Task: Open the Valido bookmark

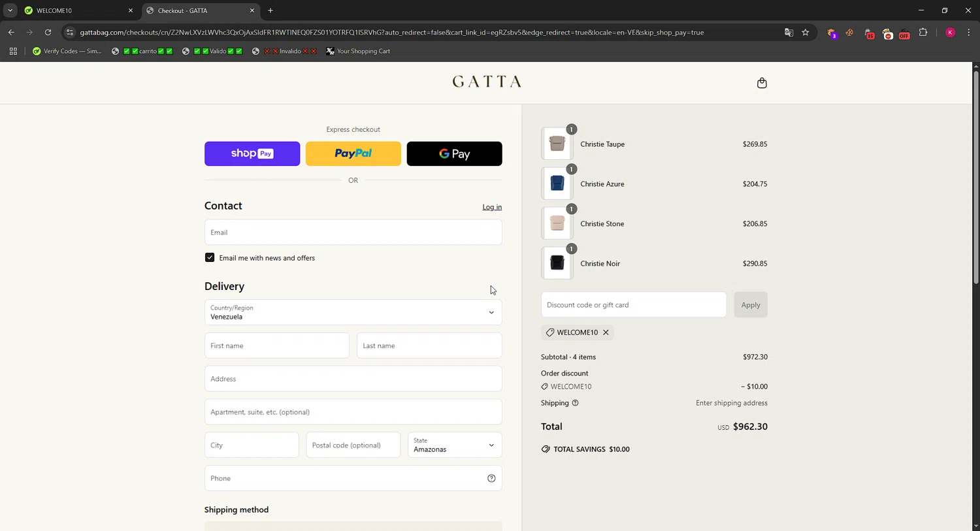Action: click(212, 51)
